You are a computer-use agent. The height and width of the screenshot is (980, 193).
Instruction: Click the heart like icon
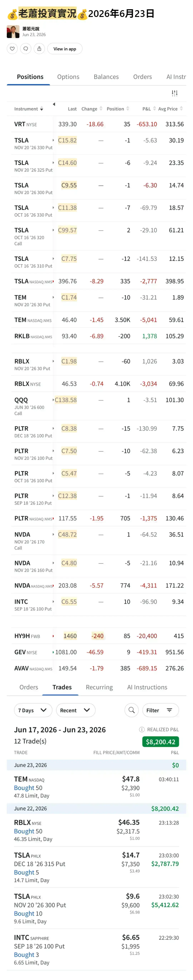(12, 49)
